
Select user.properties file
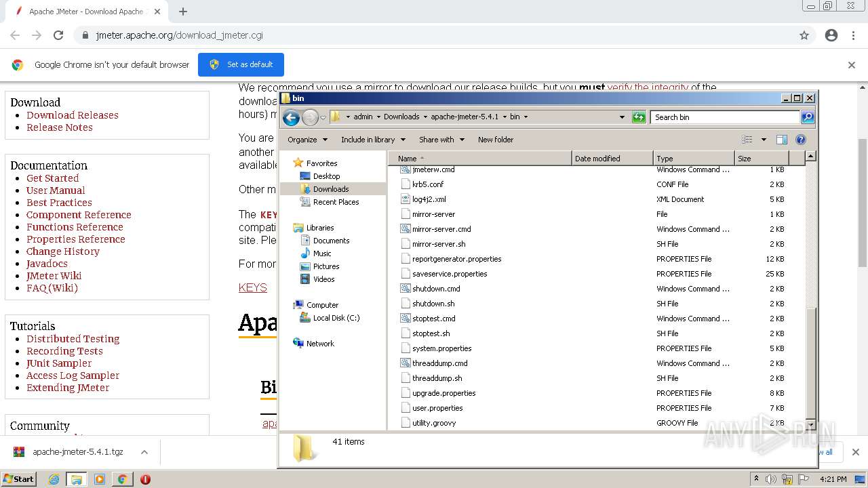(x=437, y=408)
